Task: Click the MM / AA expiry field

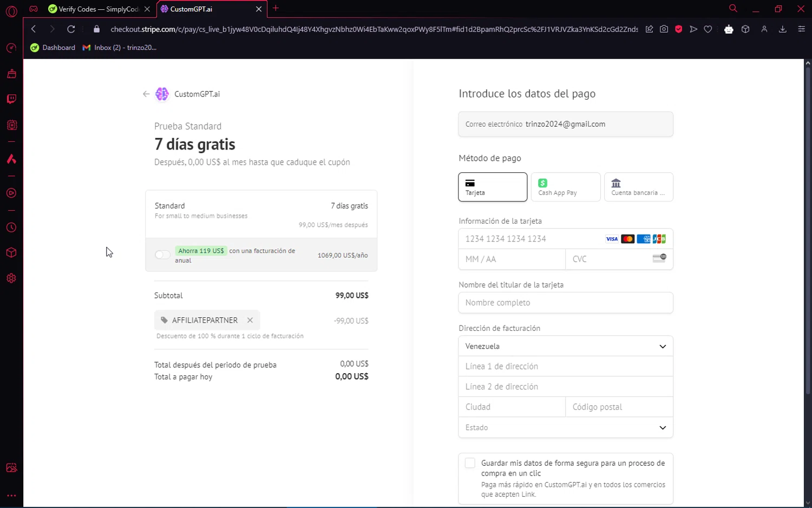Action: click(512, 259)
